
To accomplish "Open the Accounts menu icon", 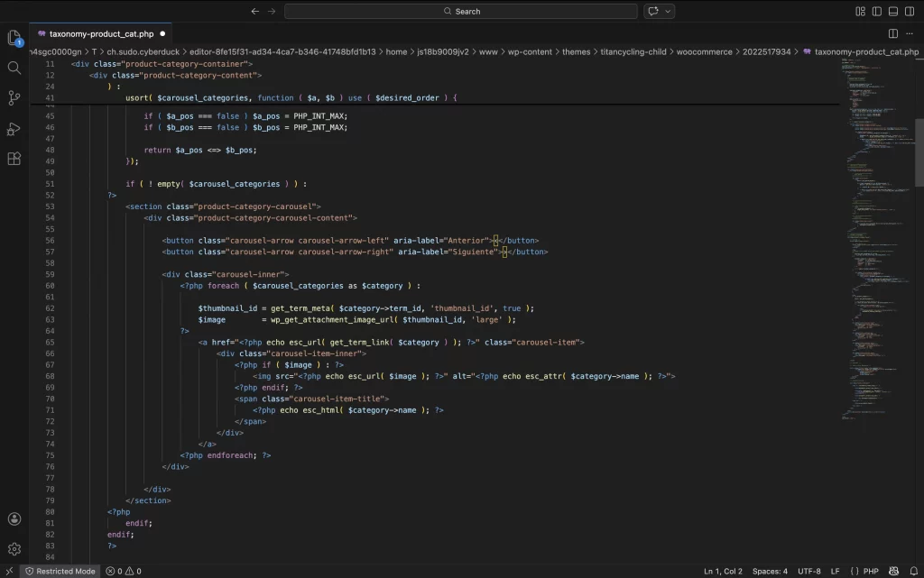I will (x=14, y=519).
